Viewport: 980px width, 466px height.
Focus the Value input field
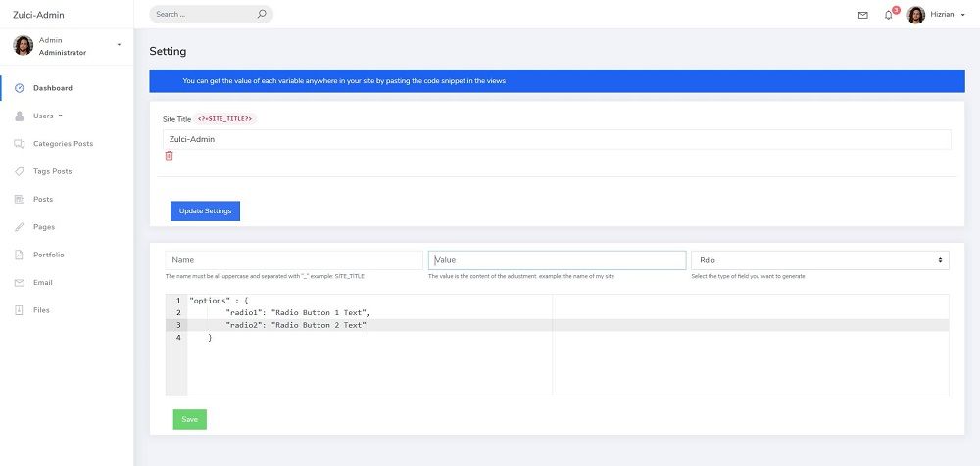pyautogui.click(x=557, y=260)
